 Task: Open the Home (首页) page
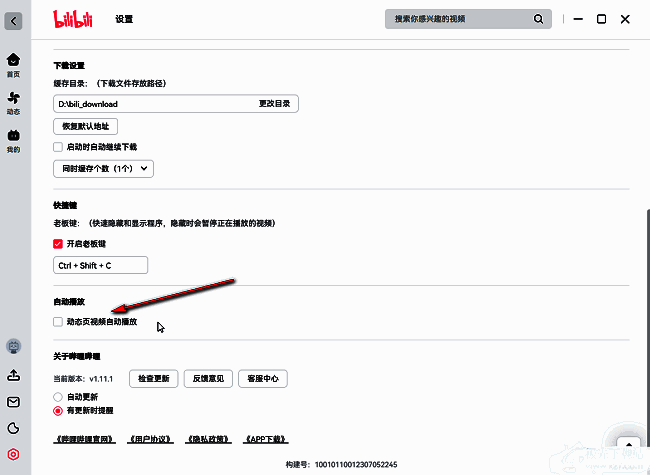[x=13, y=65]
